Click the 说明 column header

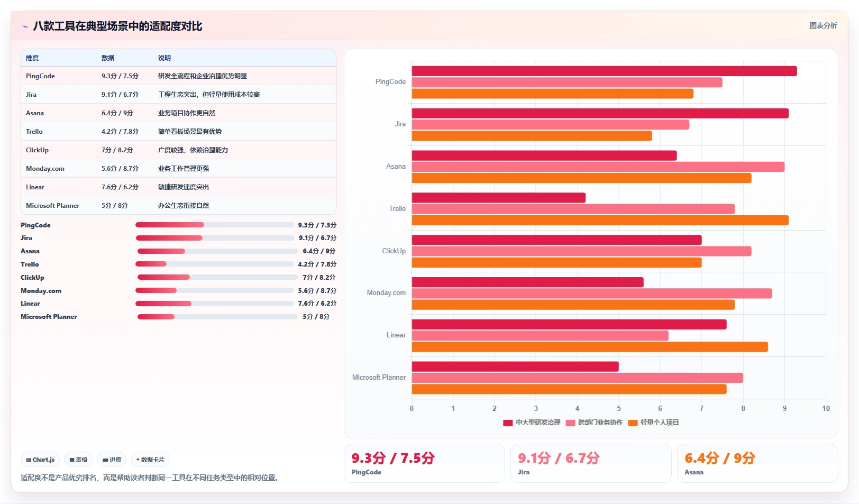[x=165, y=58]
